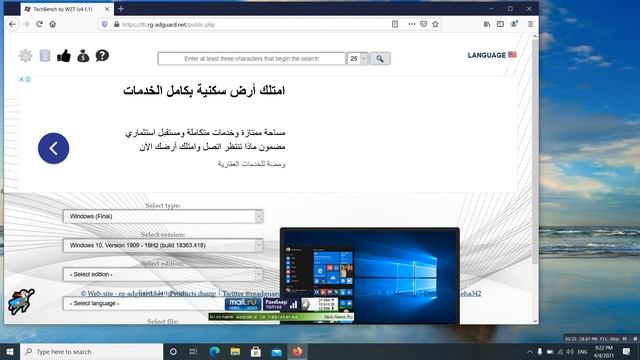Click the database cylinder icon

click(45, 56)
